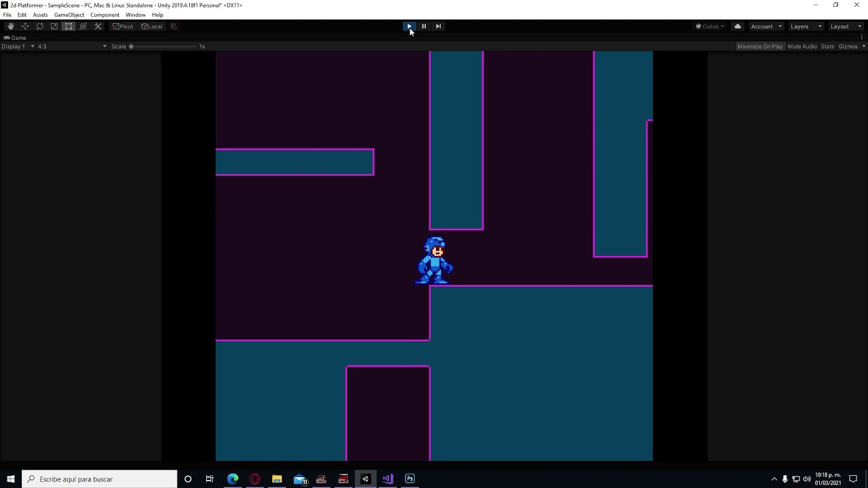This screenshot has width=868, height=488.
Task: Toggle Gizmos in Game view
Action: [848, 47]
